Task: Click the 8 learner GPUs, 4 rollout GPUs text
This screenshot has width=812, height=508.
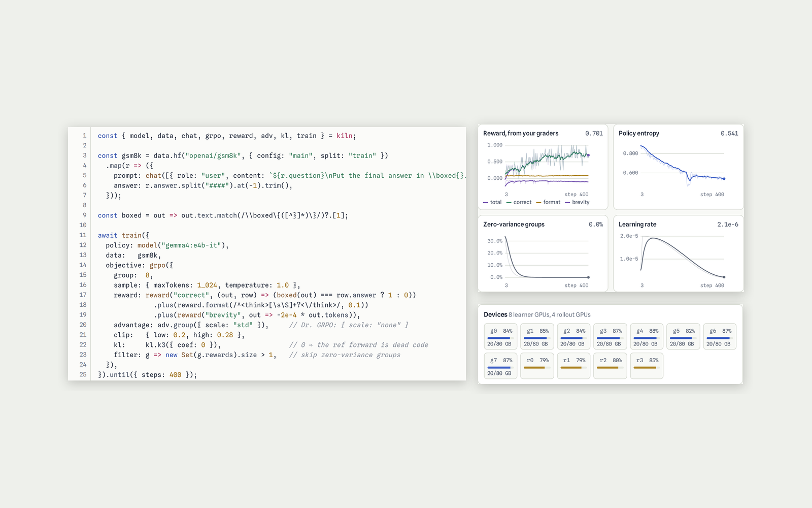Action: (550, 314)
